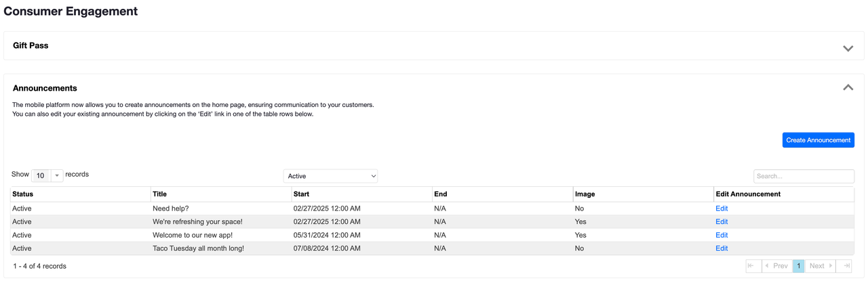
Task: Click Active status in 'Need help?' row
Action: (x=22, y=209)
